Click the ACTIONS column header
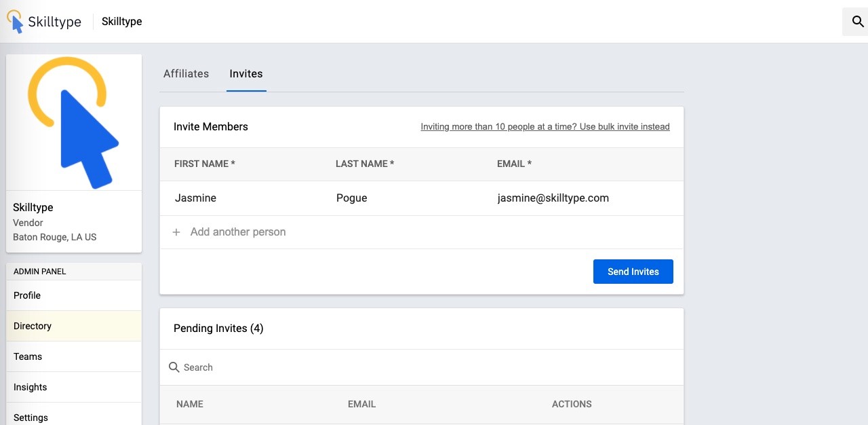Viewport: 868px width, 425px height. point(572,404)
